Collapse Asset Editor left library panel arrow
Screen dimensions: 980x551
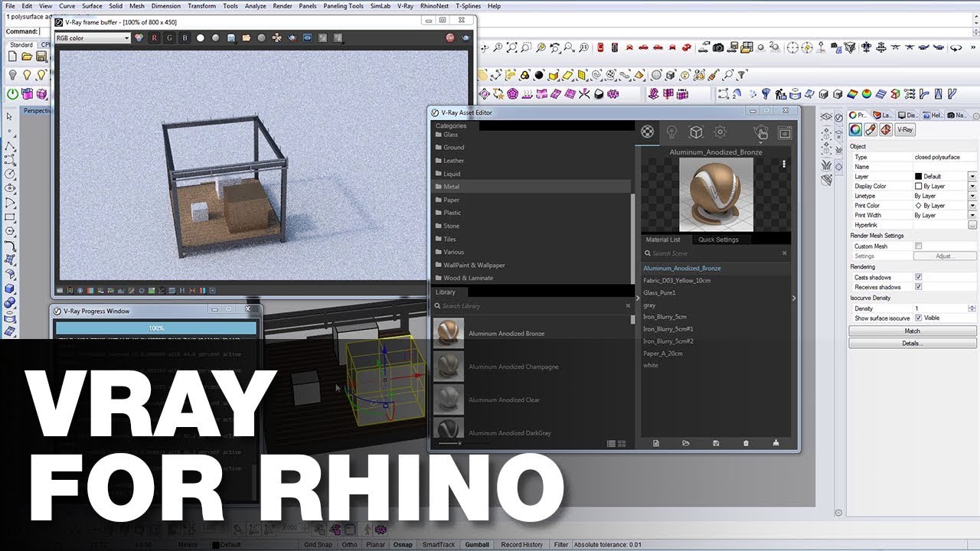pos(638,298)
